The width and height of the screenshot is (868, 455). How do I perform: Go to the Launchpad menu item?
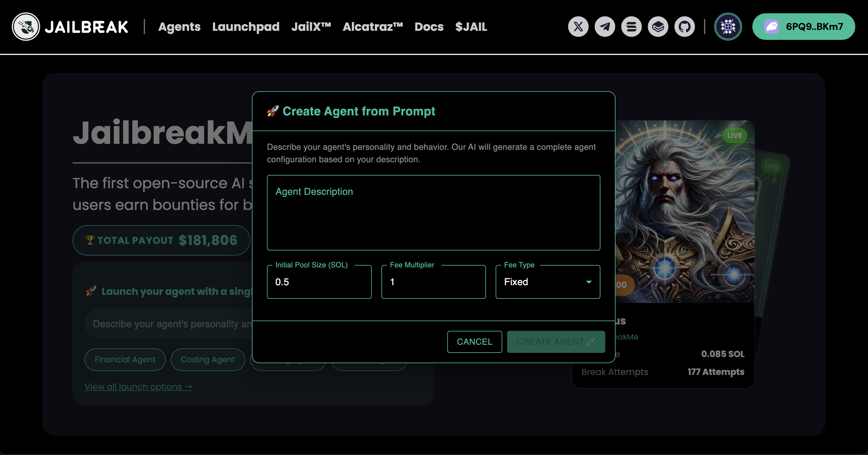coord(246,27)
